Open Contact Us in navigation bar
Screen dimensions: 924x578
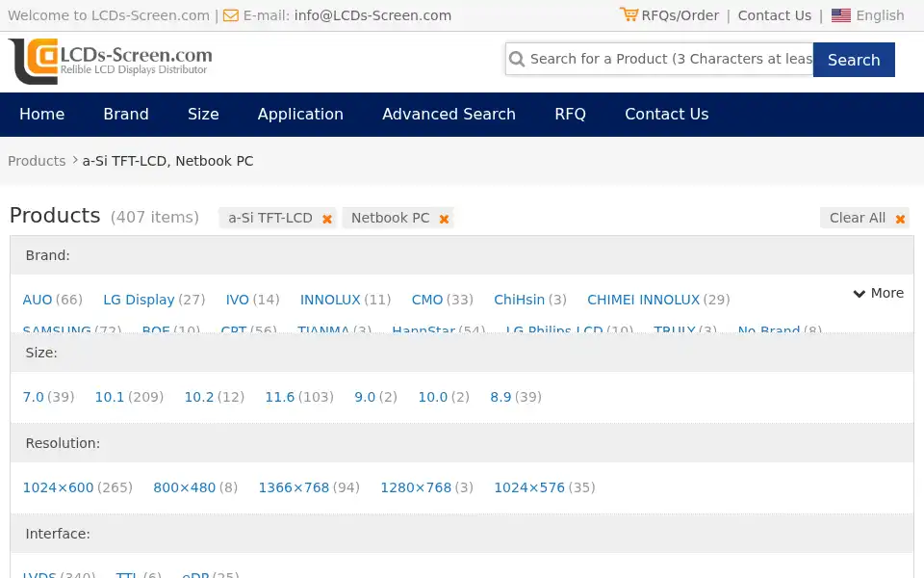(666, 114)
